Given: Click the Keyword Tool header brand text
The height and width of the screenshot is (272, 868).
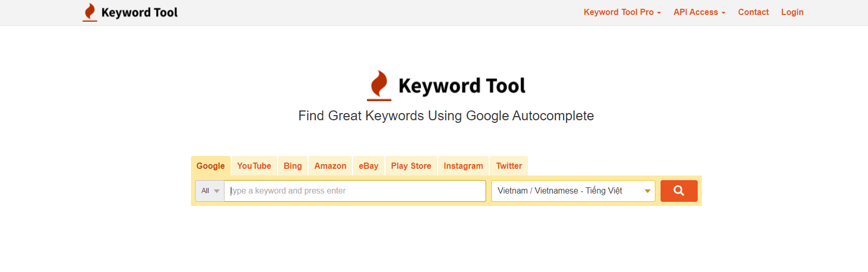Looking at the screenshot, I should click(x=139, y=12).
